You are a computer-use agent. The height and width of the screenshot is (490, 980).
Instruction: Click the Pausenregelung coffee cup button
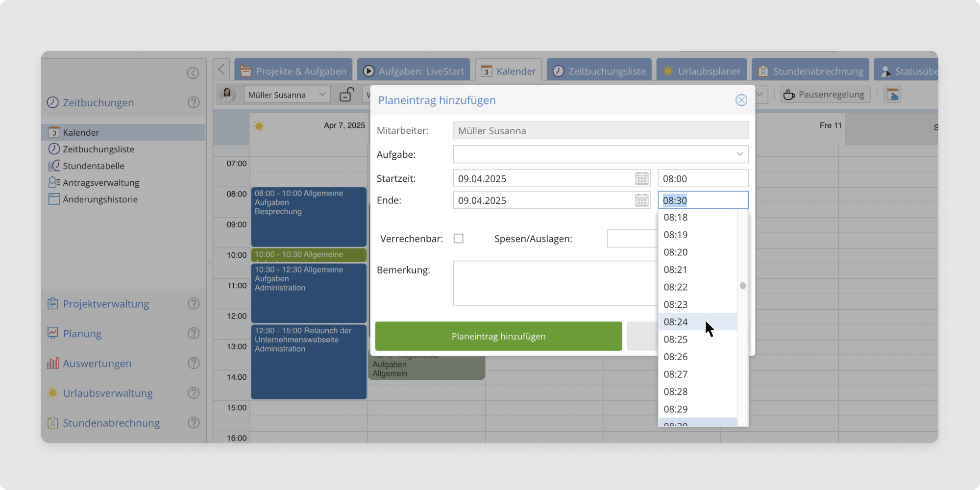click(x=825, y=95)
